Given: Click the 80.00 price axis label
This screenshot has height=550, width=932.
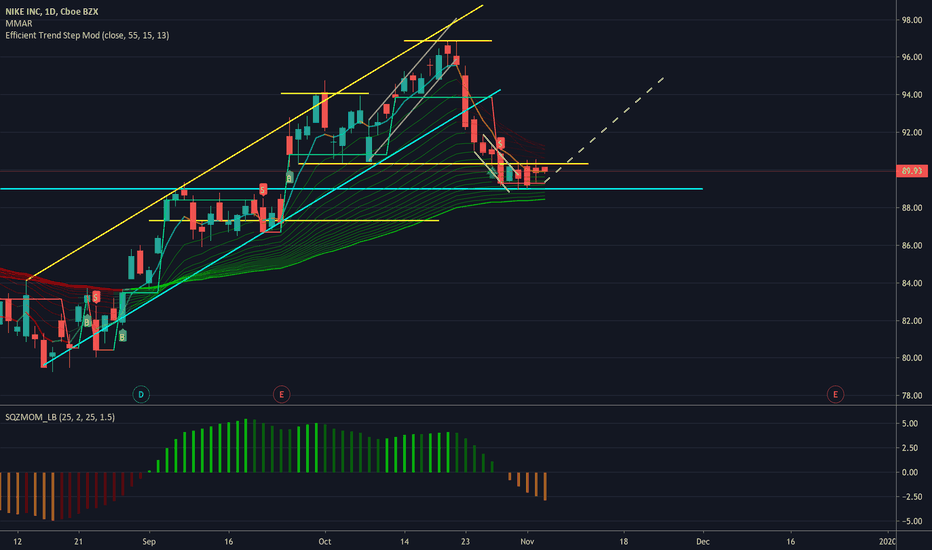Looking at the screenshot, I should 912,358.
